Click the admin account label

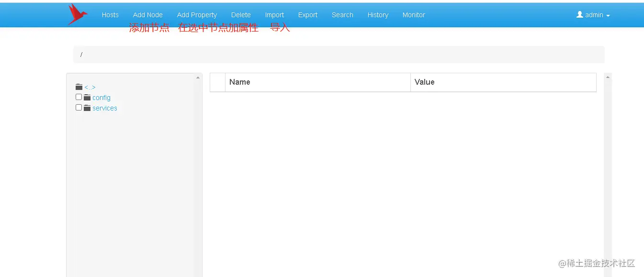click(x=594, y=15)
